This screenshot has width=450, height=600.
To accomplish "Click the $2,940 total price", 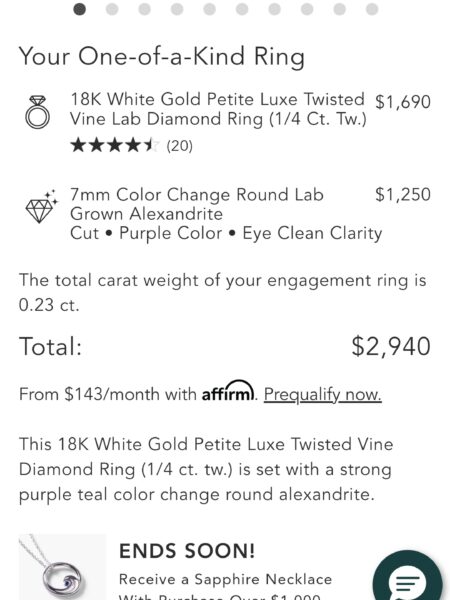I will [391, 347].
